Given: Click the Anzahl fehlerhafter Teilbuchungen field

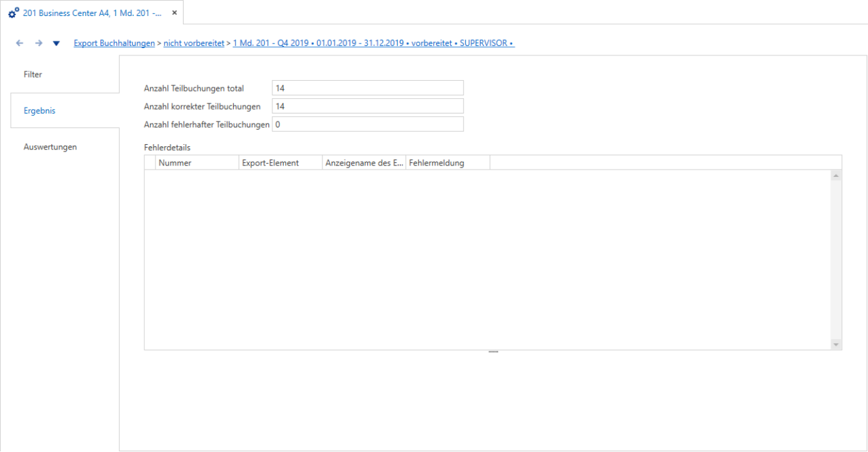Looking at the screenshot, I should [x=368, y=124].
